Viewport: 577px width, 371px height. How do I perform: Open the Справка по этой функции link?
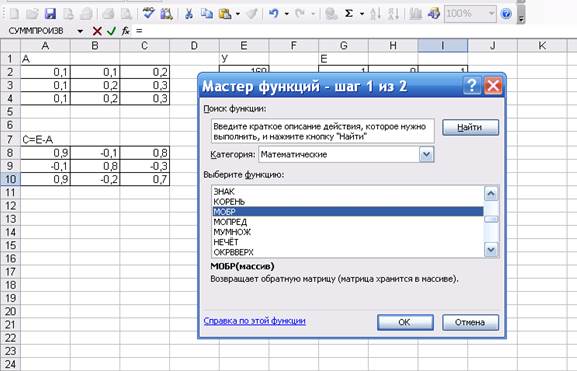click(x=254, y=321)
